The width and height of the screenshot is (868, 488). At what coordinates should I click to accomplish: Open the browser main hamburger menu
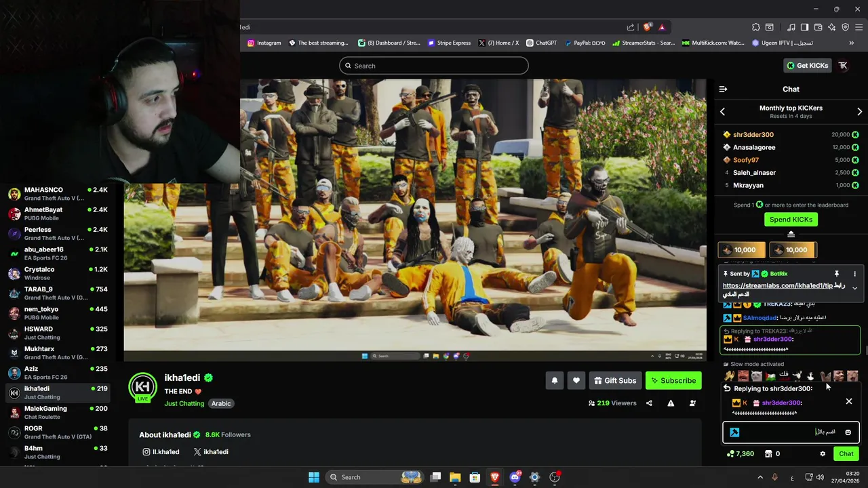pyautogui.click(x=859, y=27)
